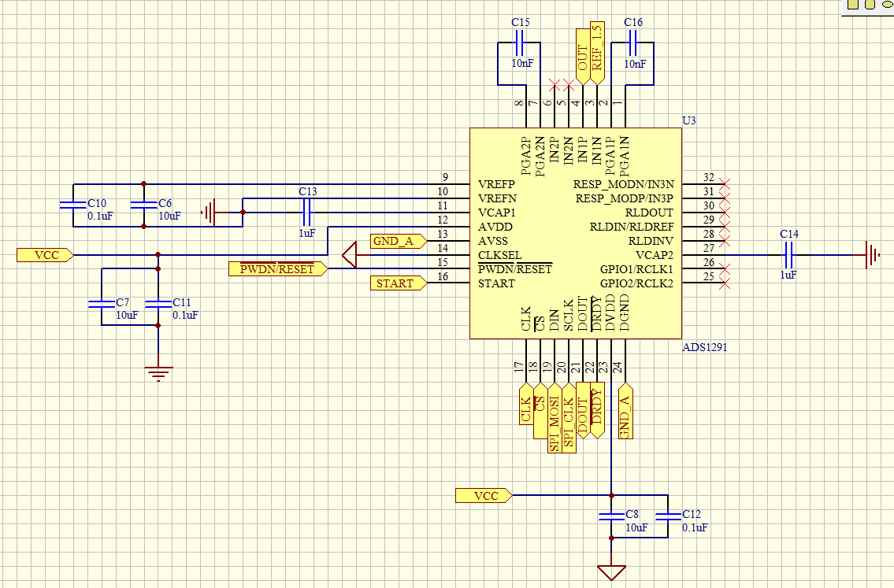Select the DRDY port below pin 22
Screen dimensions: 894x588
coord(597,410)
